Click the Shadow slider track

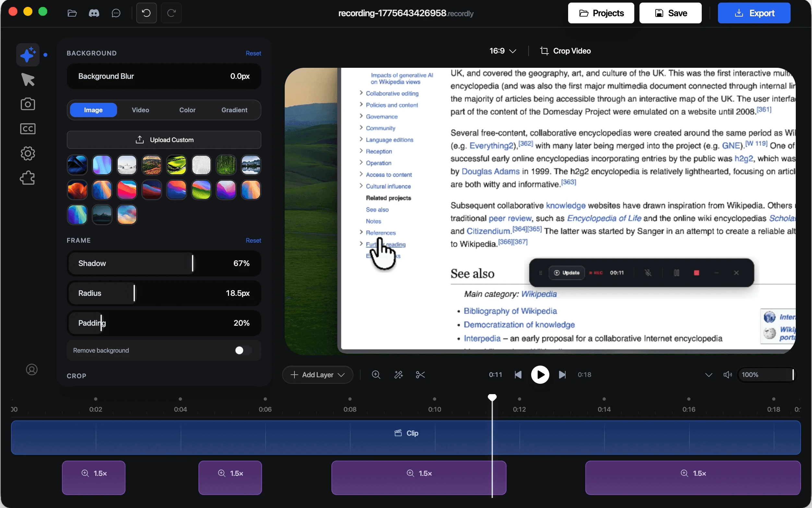point(164,263)
